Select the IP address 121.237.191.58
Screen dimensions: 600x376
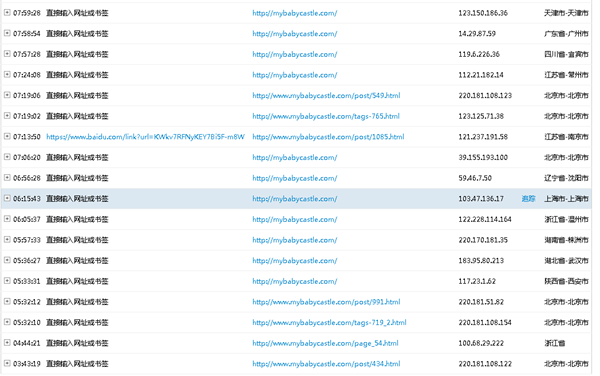483,137
